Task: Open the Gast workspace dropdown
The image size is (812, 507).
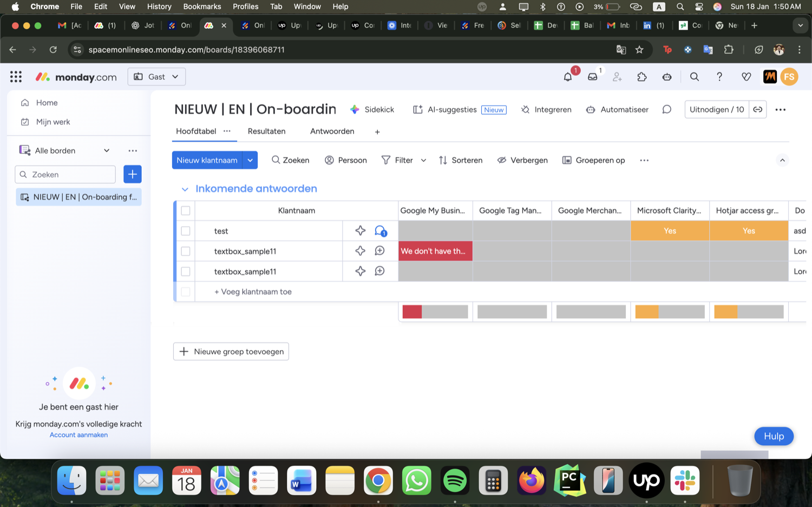Action: (156, 77)
